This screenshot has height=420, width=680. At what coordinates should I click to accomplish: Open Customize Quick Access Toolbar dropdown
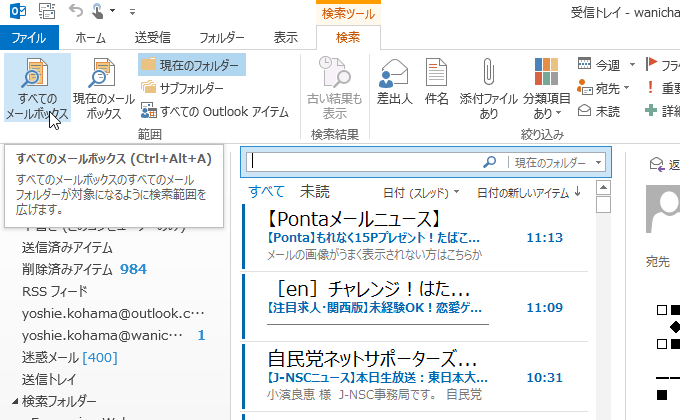[x=132, y=12]
